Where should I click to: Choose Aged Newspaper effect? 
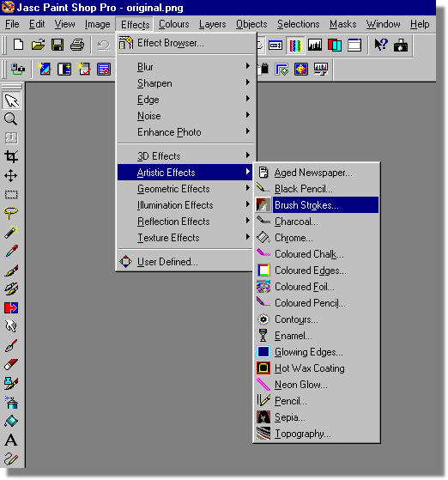tap(317, 173)
